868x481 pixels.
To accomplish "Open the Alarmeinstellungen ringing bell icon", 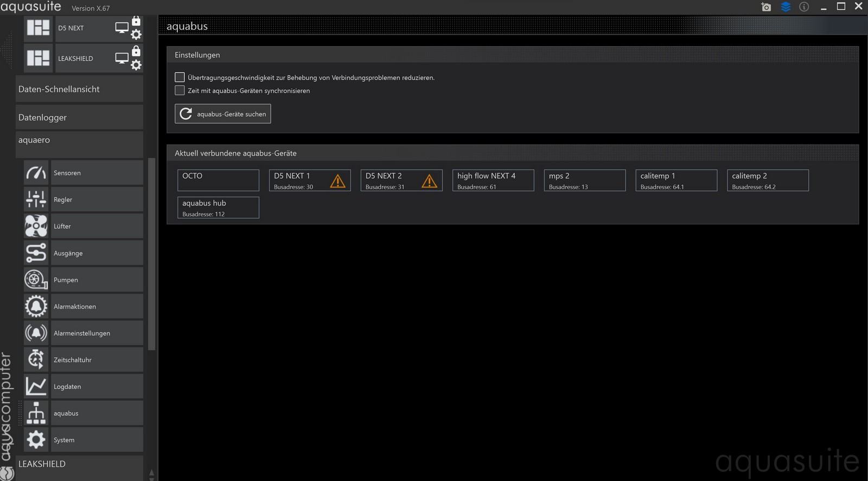I will click(36, 333).
